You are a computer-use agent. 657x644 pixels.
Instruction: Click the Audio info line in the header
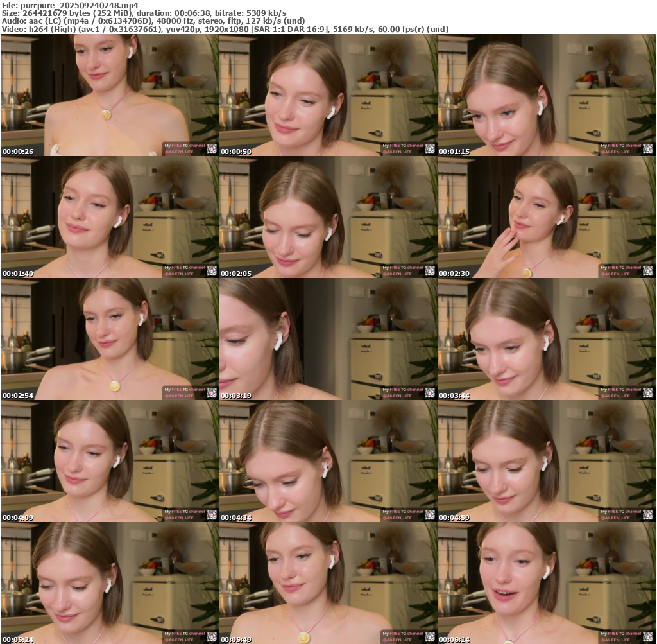[153, 21]
